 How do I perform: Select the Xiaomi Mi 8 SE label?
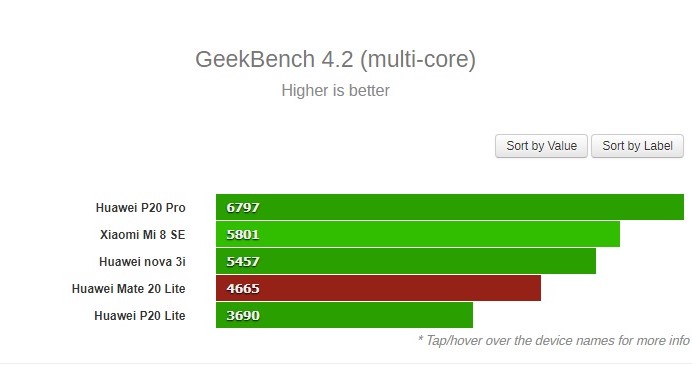click(143, 235)
